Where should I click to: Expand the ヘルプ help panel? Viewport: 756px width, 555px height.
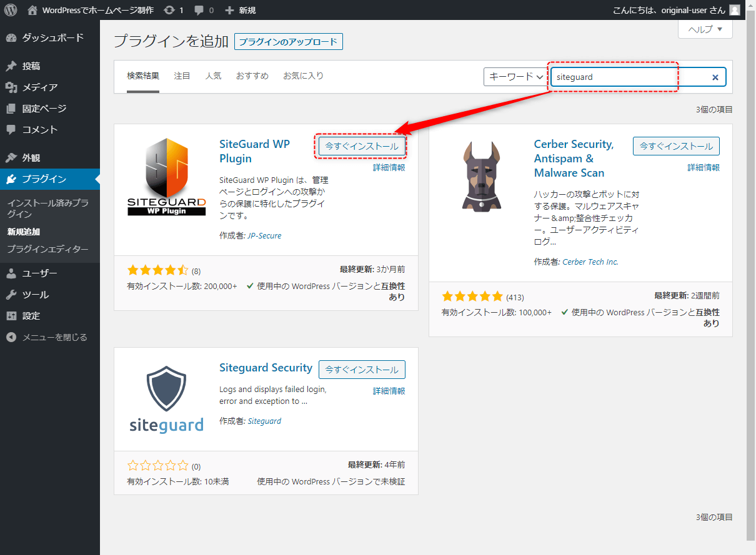705,29
